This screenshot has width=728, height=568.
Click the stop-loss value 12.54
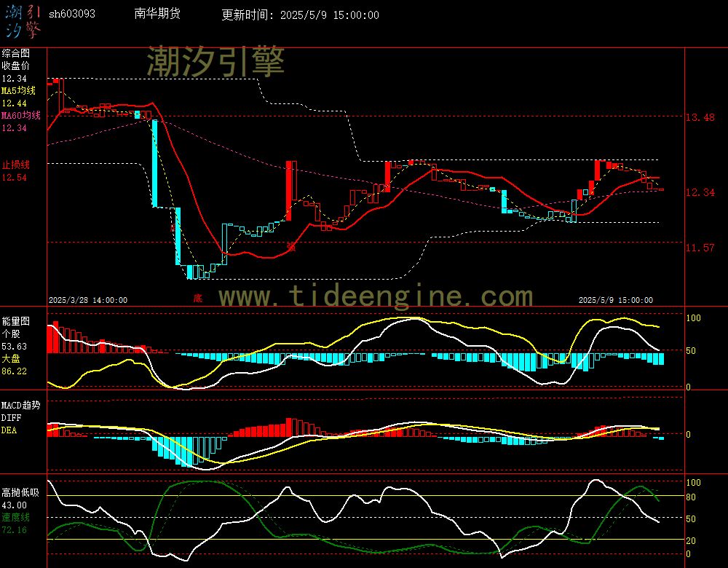click(15, 178)
